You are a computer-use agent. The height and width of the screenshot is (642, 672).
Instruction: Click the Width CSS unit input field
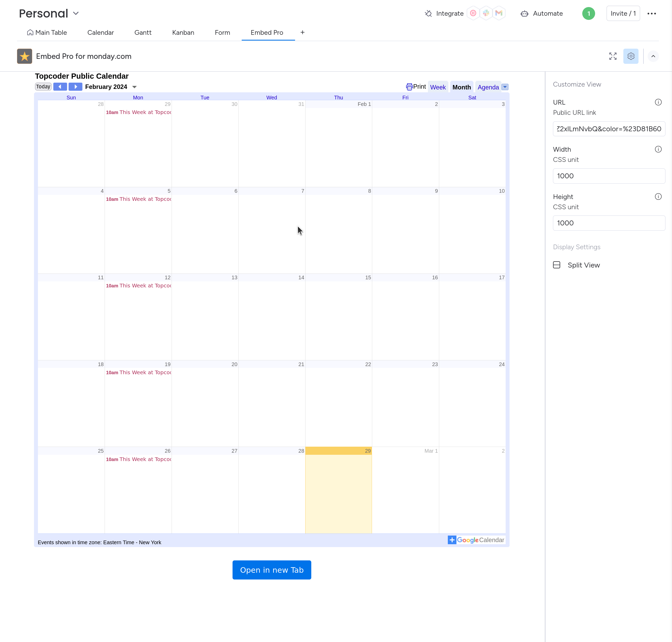[609, 176]
